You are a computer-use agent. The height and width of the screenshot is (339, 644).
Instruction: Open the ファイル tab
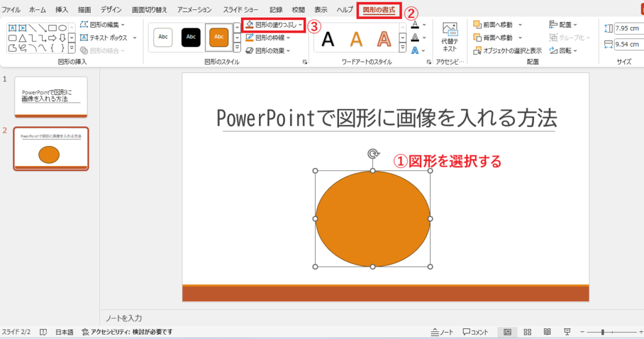tap(11, 9)
